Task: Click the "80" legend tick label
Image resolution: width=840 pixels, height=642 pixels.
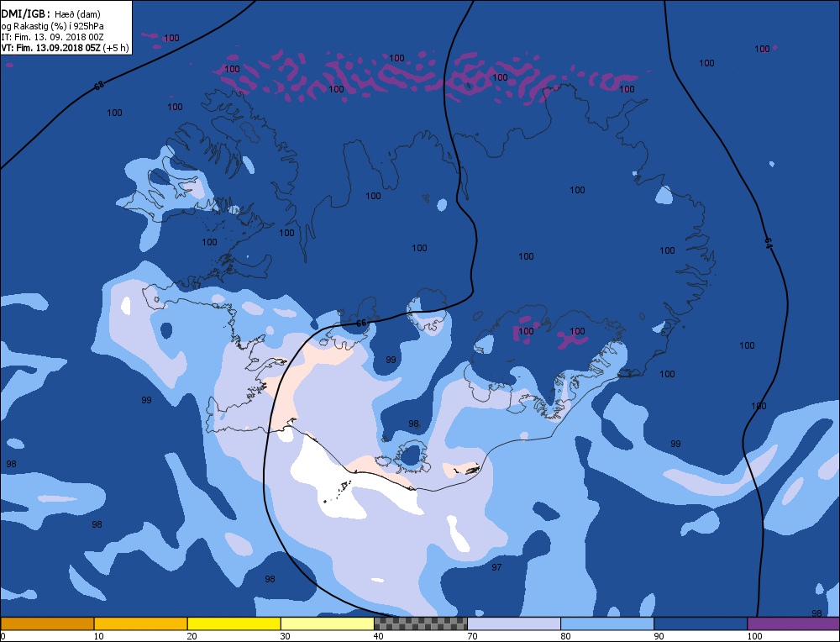Action: (x=565, y=636)
